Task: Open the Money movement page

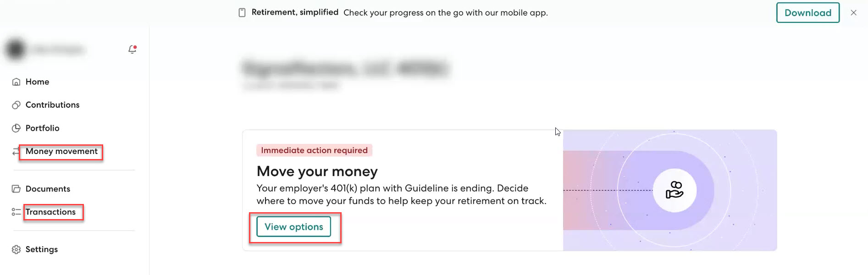Action: point(61,151)
